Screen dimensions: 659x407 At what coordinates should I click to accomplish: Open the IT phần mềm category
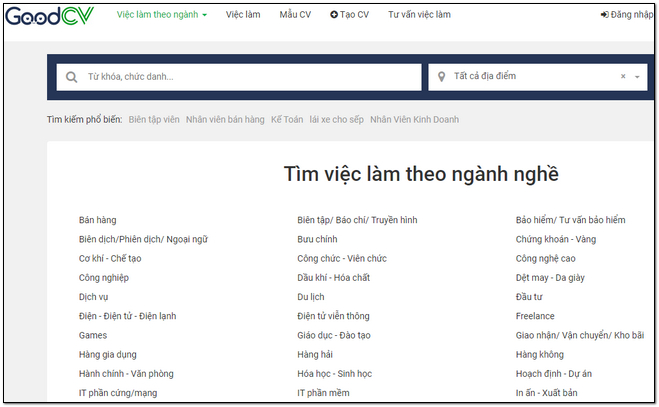323,393
